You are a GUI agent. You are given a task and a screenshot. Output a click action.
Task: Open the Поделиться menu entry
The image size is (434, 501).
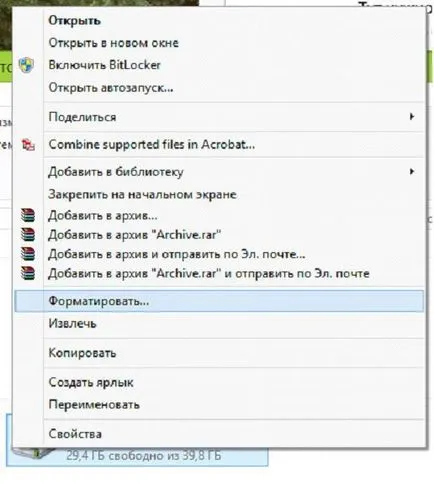click(x=219, y=117)
